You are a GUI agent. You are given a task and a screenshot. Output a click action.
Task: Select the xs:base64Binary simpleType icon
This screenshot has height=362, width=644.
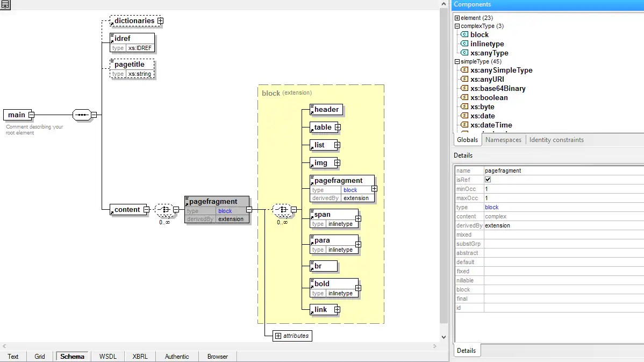point(464,88)
